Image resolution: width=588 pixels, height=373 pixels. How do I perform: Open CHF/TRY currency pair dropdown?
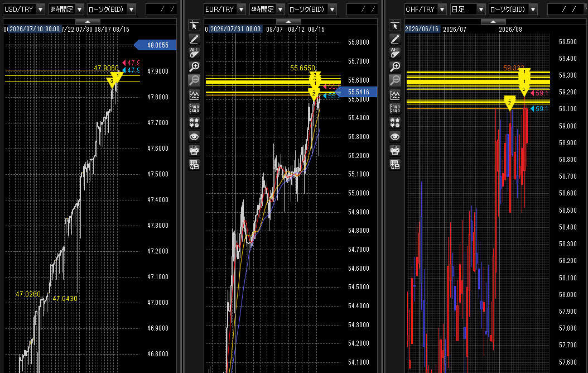pyautogui.click(x=426, y=9)
